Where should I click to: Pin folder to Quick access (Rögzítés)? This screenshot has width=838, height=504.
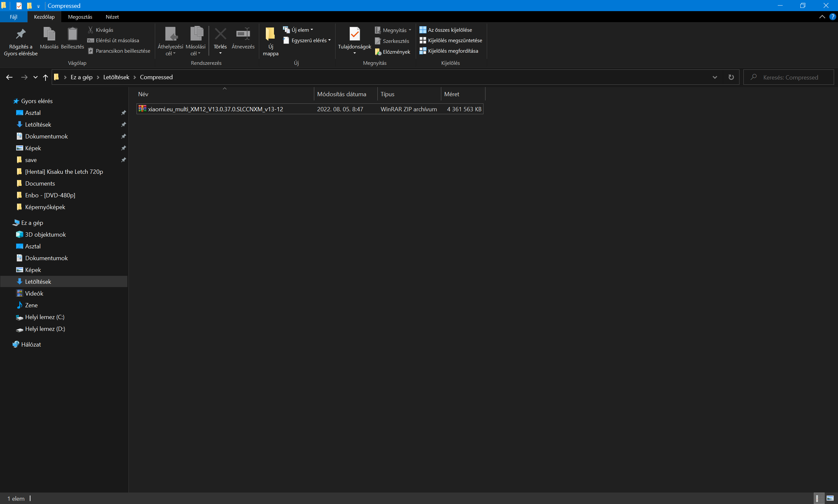[x=21, y=42]
